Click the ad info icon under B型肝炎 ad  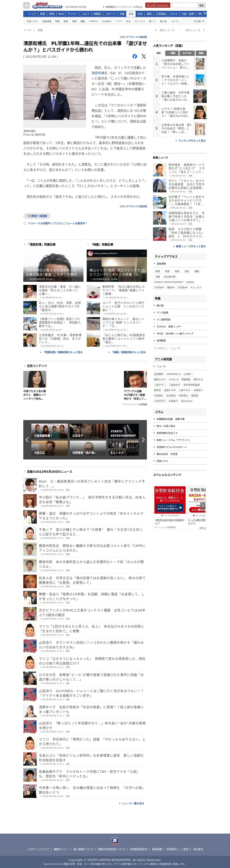point(205,528)
